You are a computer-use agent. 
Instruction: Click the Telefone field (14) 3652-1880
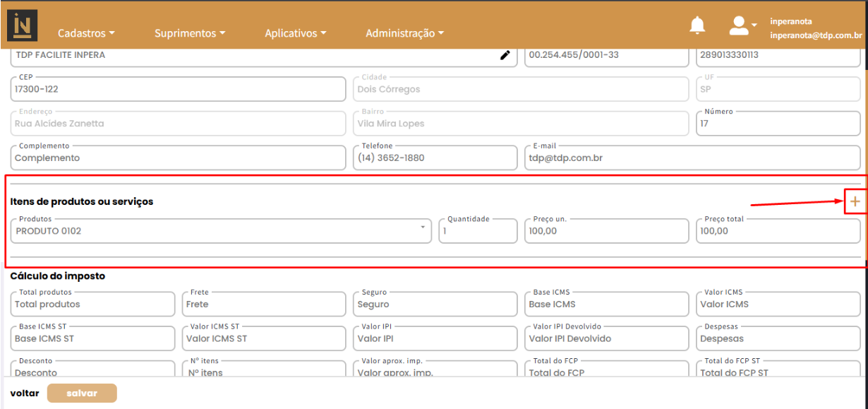[x=435, y=158]
